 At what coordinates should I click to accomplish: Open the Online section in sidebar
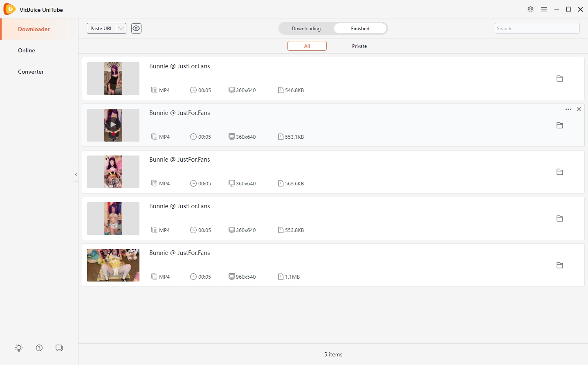(x=39, y=50)
